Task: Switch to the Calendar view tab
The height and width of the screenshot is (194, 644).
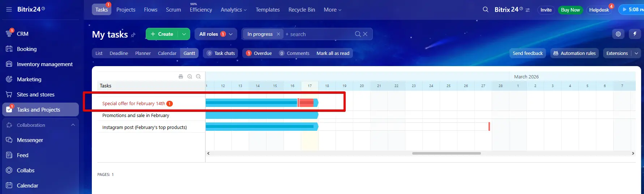Action: (x=167, y=53)
